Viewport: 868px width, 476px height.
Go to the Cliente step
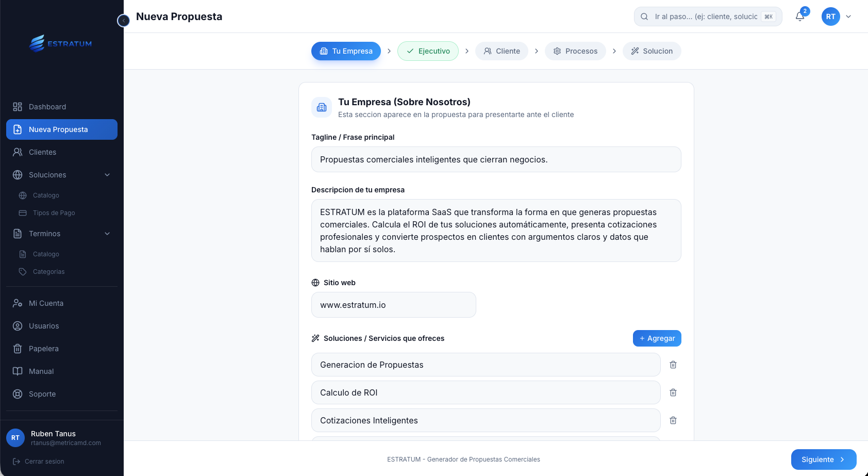tap(502, 51)
